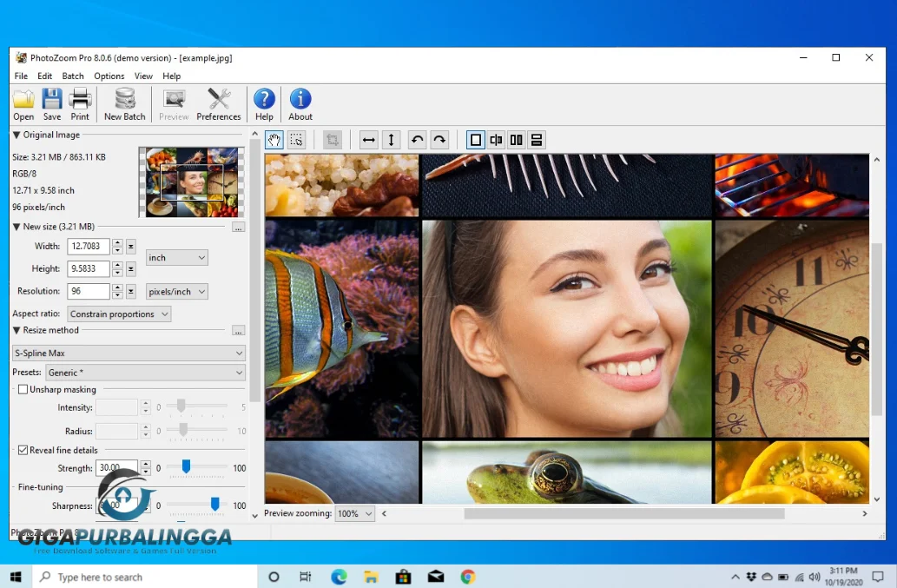Click the Width input field

[89, 247]
